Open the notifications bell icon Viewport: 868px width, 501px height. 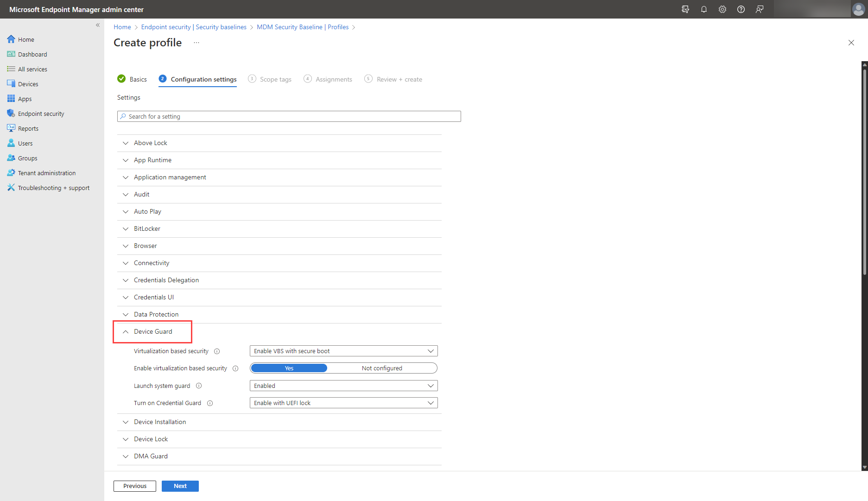click(704, 9)
